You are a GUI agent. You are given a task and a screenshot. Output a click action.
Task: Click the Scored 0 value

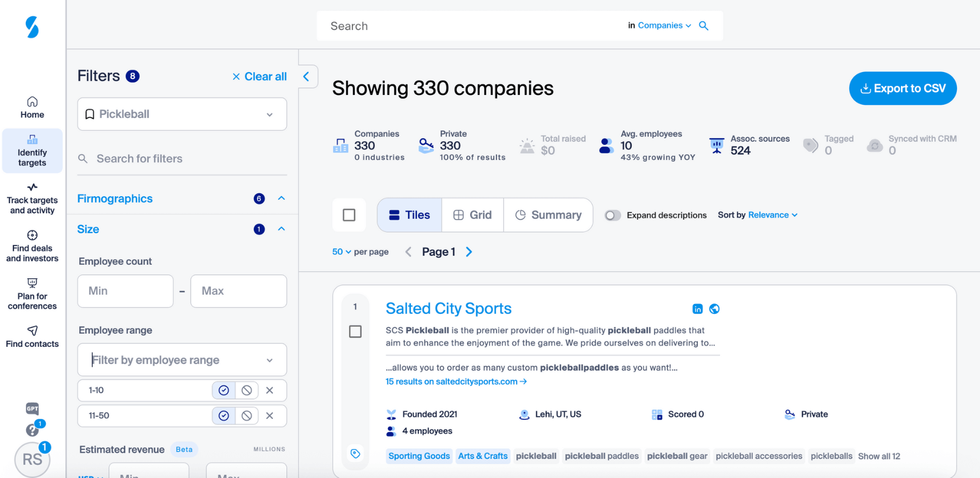point(686,414)
